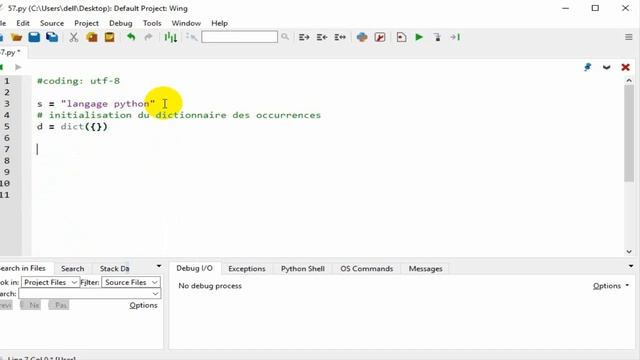Viewport: 640px width, 360px height.
Task: Start debugging with the green play icon
Action: 419,37
